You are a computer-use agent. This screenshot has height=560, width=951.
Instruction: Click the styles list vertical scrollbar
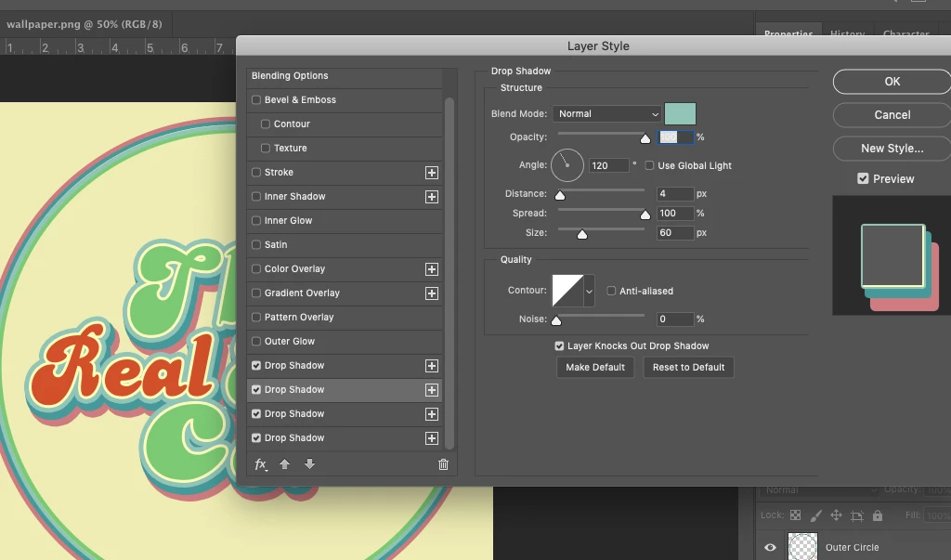tap(449, 273)
